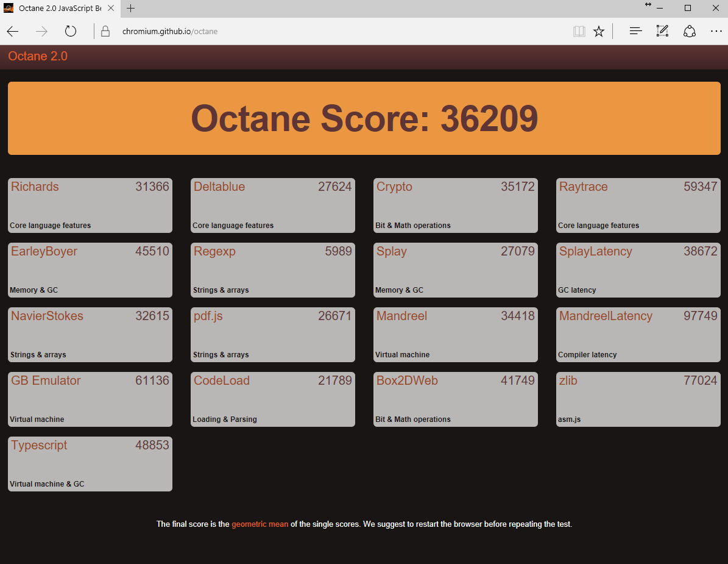Click pdf.js score 26671
Screen dimensions: 728x564
[334, 316]
